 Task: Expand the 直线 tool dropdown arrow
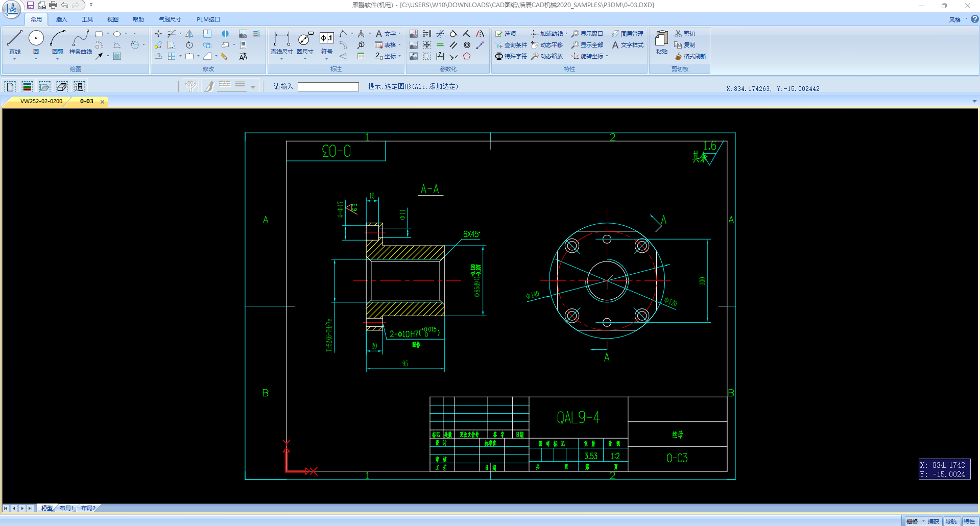(15, 59)
